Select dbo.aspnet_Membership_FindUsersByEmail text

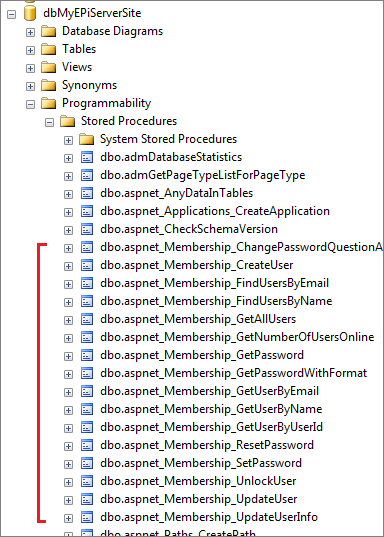214,283
